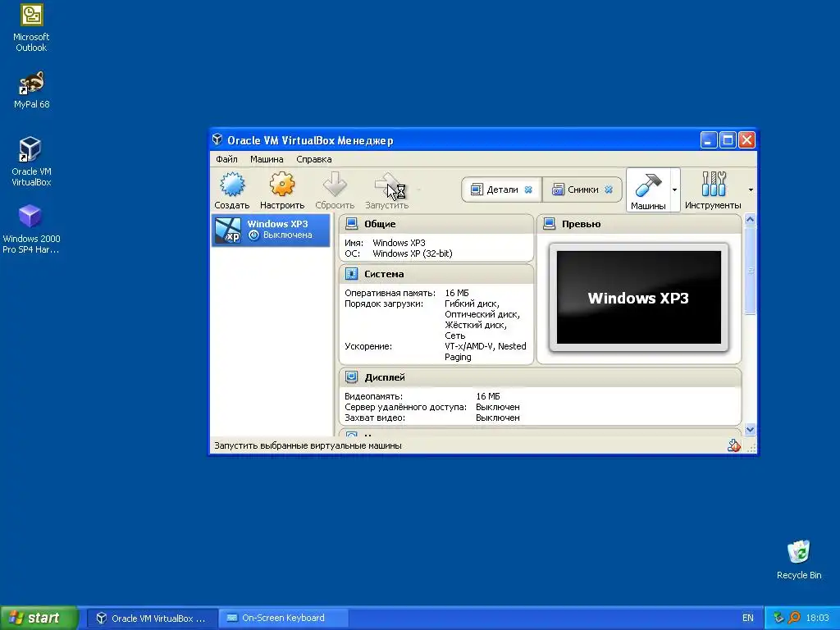This screenshot has width=840, height=630.
Task: Select the Машины hammer tool button
Action: pyautogui.click(x=648, y=189)
